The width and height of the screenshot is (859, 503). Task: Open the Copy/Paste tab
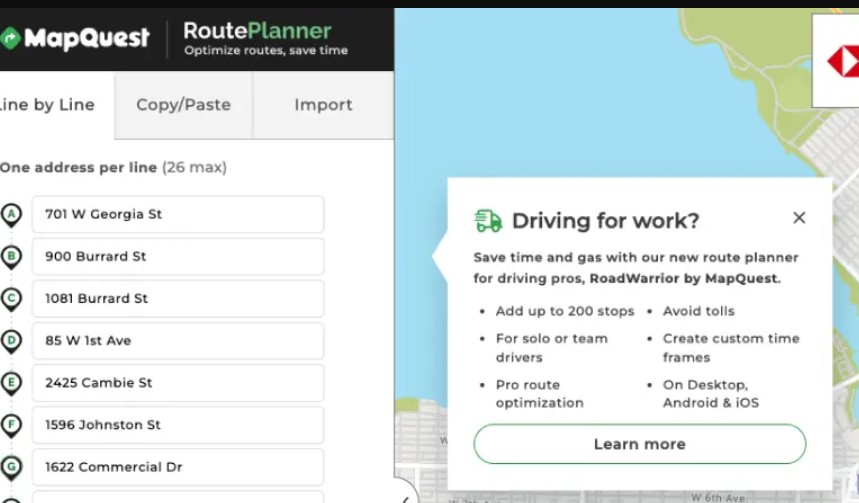pos(183,105)
